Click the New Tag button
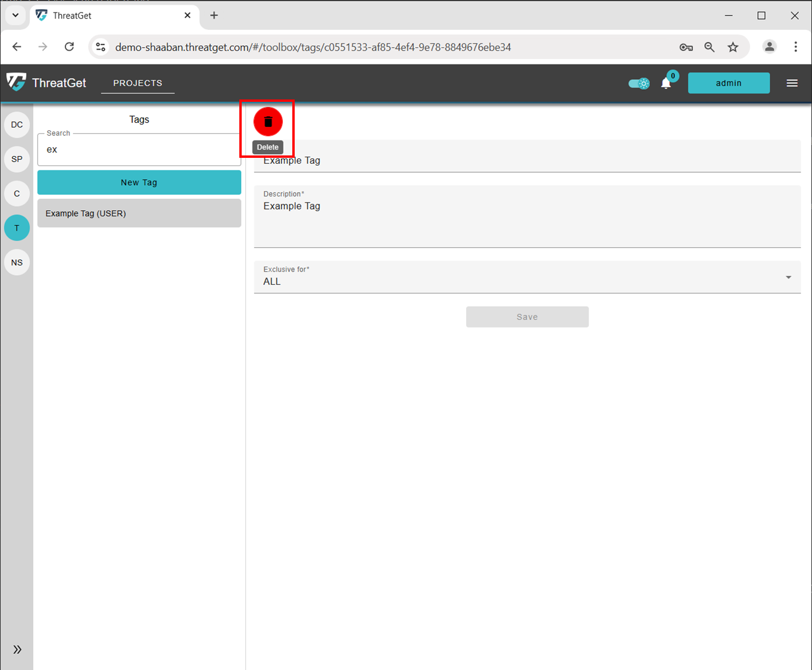This screenshot has width=812, height=670. point(139,183)
